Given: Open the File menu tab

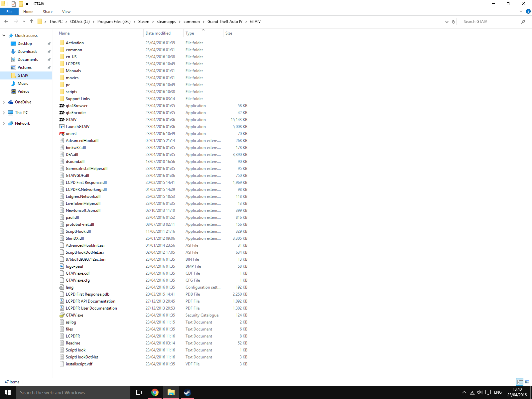Looking at the screenshot, I should tap(9, 12).
